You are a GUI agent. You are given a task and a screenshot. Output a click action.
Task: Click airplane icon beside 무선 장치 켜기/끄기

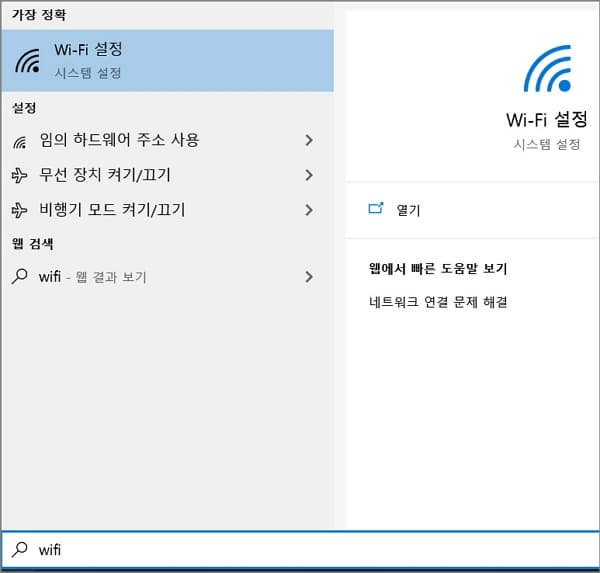coord(20,176)
